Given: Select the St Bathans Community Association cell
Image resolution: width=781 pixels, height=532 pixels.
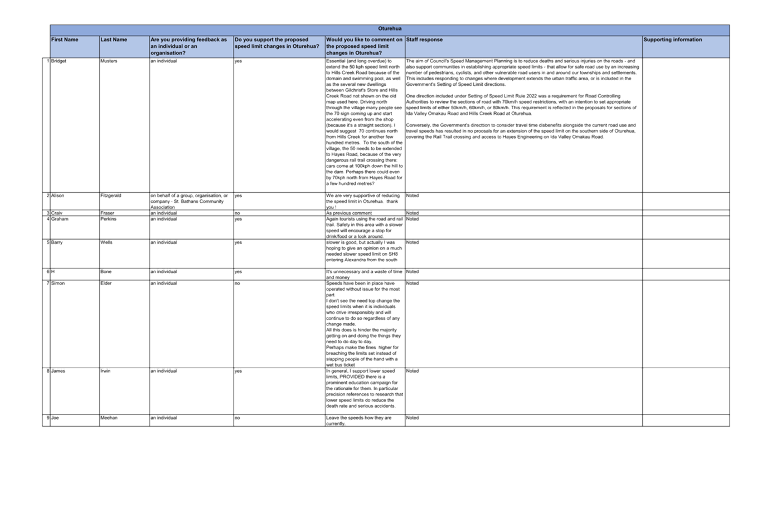Looking at the screenshot, I should [190, 201].
